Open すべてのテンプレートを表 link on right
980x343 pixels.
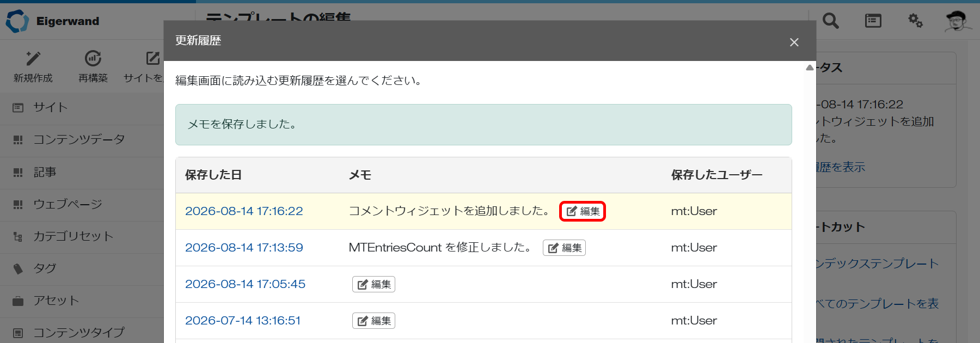pos(877,303)
